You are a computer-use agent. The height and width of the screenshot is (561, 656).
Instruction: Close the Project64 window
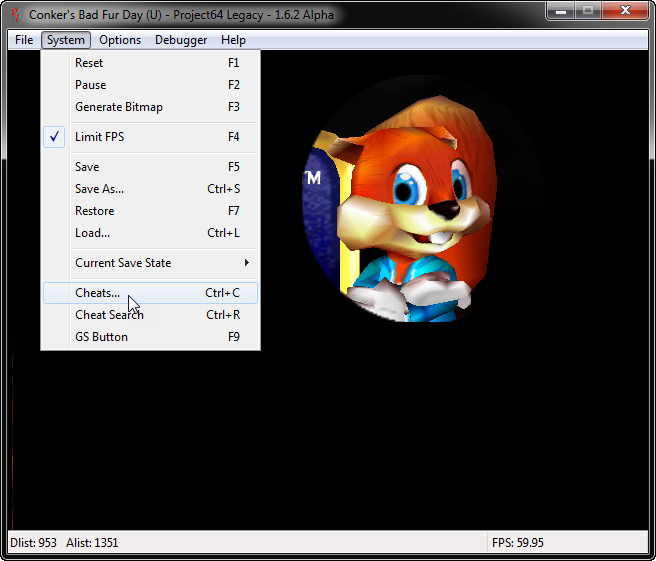[x=625, y=10]
